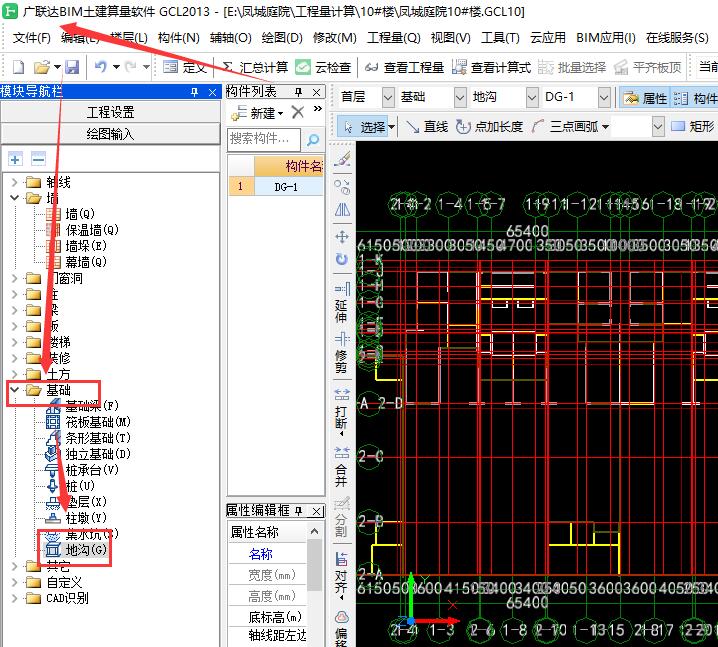
Task: Open the 视图(V) menu
Action: pos(451,38)
